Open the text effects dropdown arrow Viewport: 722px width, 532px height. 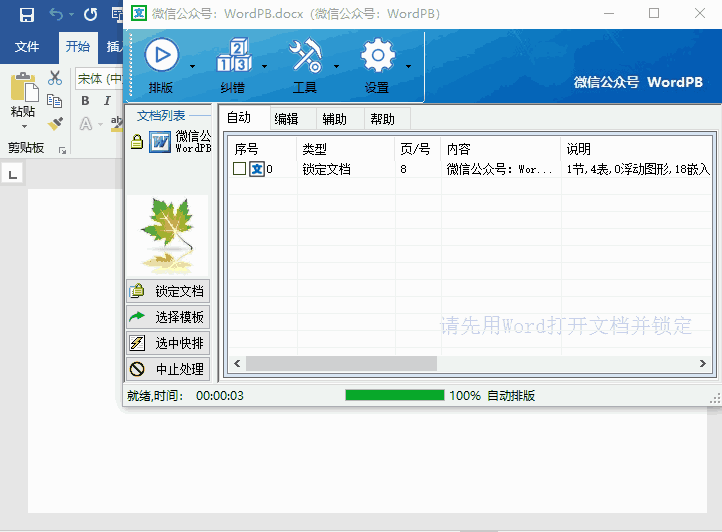click(x=100, y=124)
